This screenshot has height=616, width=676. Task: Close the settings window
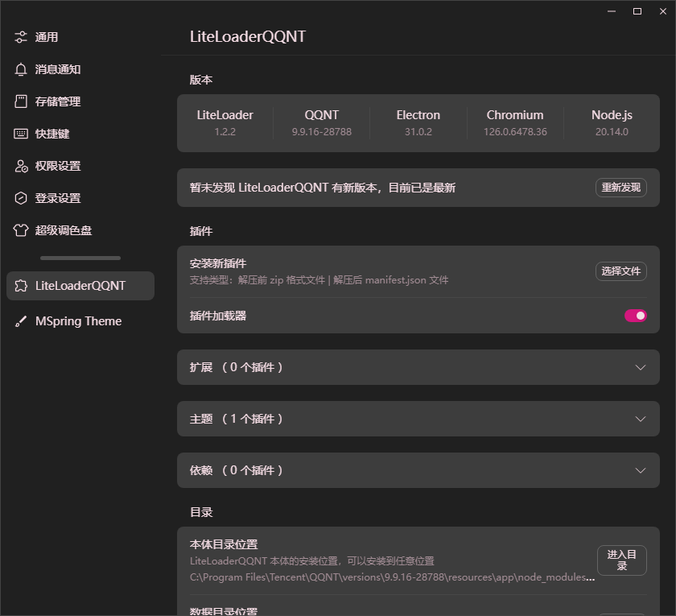click(x=663, y=11)
